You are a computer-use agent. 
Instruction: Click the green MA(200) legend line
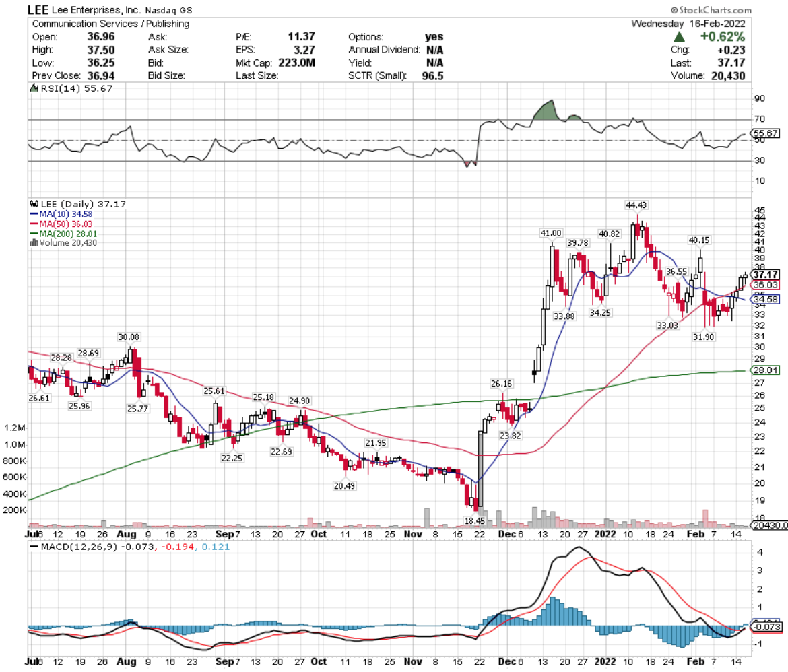(x=34, y=234)
